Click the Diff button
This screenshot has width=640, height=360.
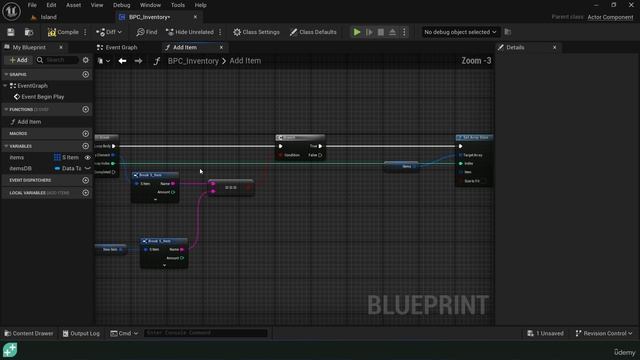pos(109,32)
